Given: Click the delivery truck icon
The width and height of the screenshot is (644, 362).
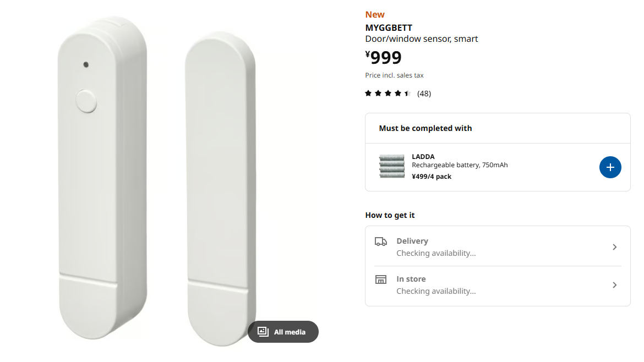Looking at the screenshot, I should pos(380,242).
